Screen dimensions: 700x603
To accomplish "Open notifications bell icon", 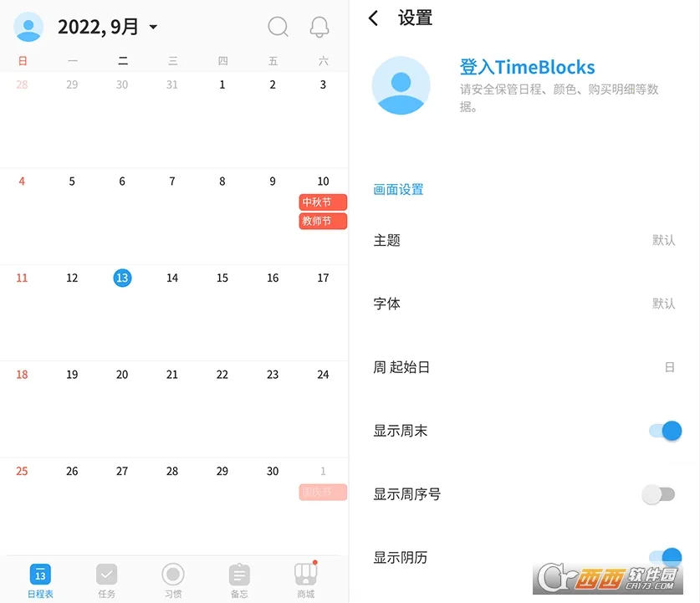I will click(319, 27).
